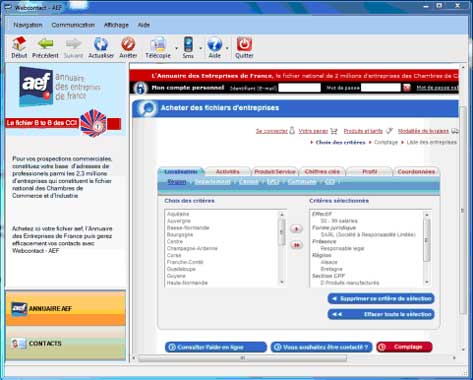Image resolution: width=473 pixels, height=380 pixels.
Task: Select the Département sub-tab
Action: (212, 182)
